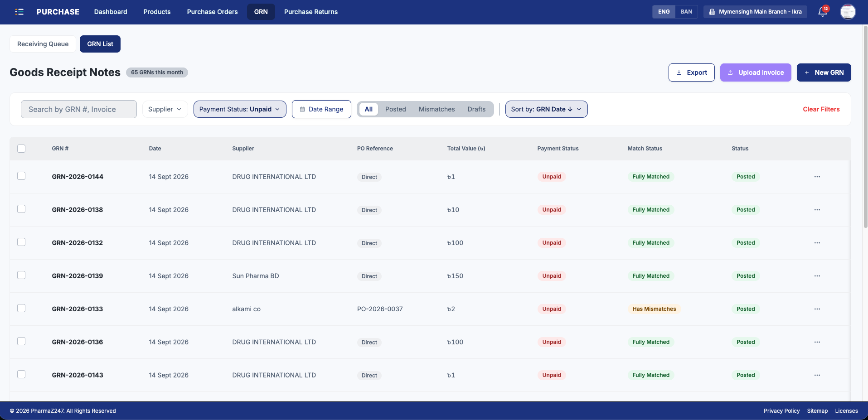Open Purchase Returns navigation item

(311, 12)
